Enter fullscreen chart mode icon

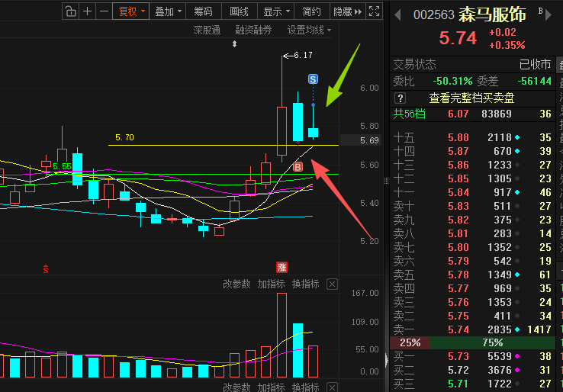coord(374,11)
